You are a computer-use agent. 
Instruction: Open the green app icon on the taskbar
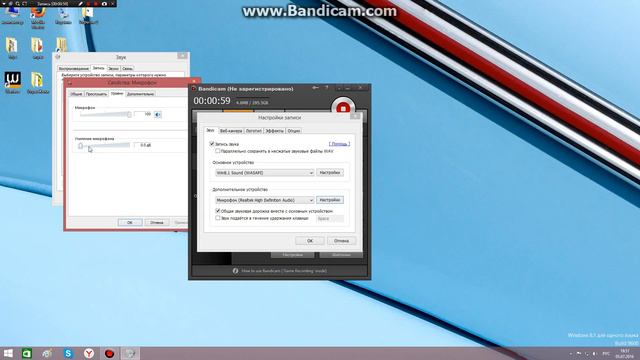click(27, 353)
